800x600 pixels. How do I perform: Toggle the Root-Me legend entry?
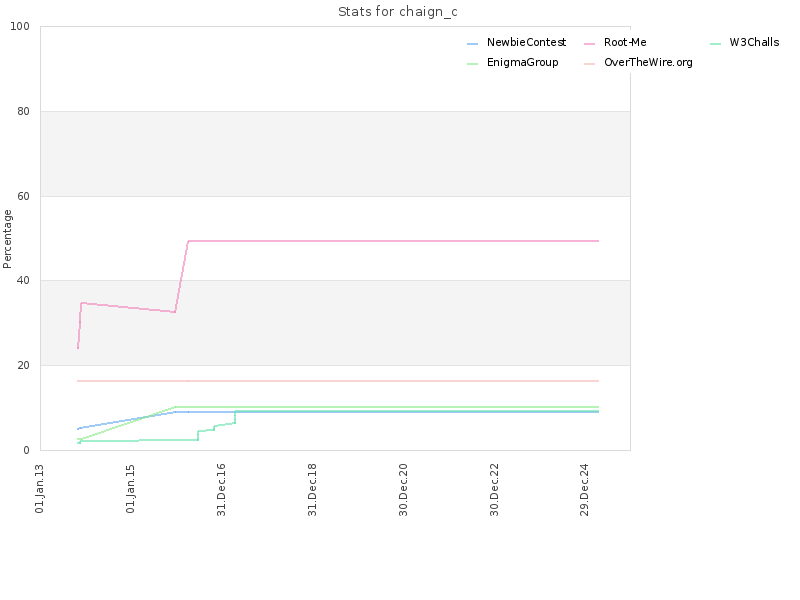615,42
